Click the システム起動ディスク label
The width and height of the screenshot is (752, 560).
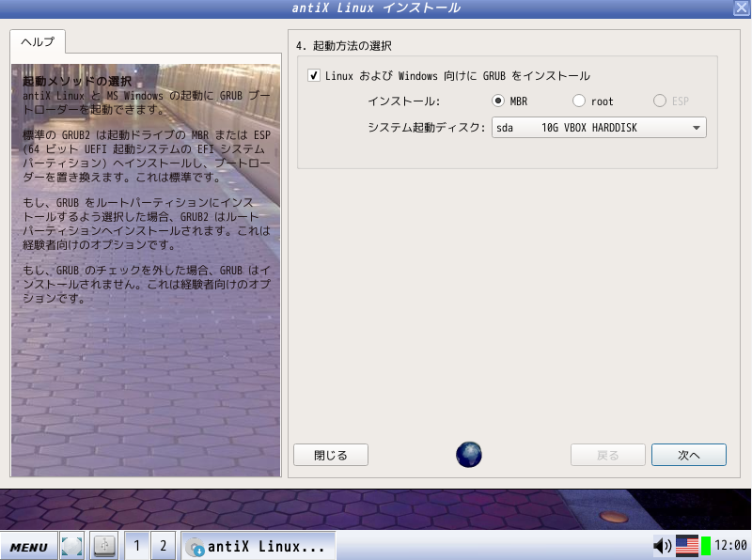point(427,128)
